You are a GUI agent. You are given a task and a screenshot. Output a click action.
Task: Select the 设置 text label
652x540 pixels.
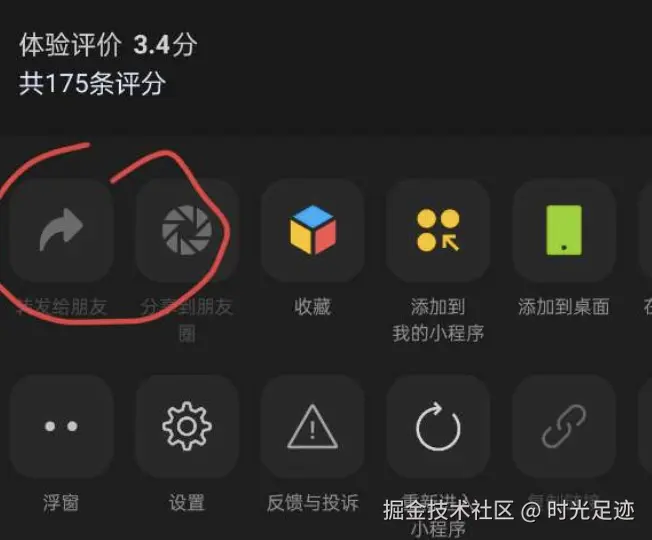coord(187,502)
